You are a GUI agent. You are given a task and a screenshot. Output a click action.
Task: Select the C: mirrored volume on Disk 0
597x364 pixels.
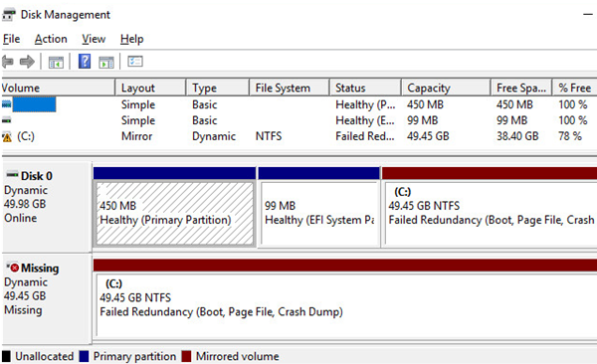pyautogui.click(x=490, y=213)
